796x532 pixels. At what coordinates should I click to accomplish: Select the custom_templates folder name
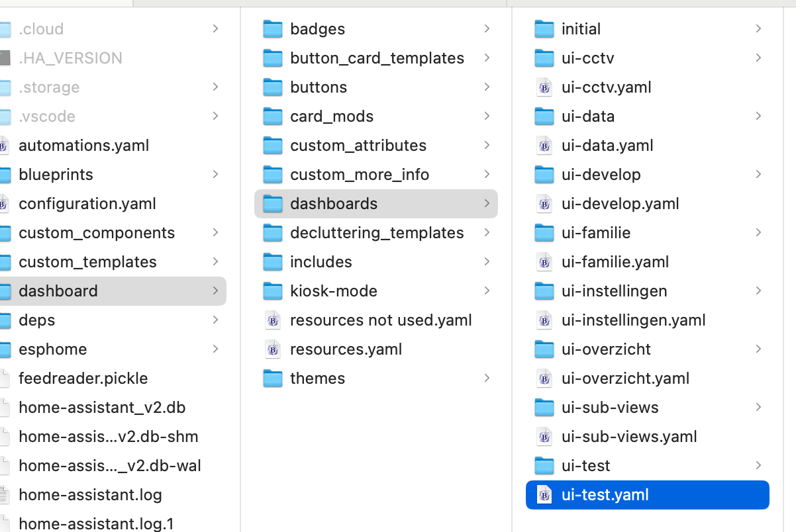pos(88,262)
